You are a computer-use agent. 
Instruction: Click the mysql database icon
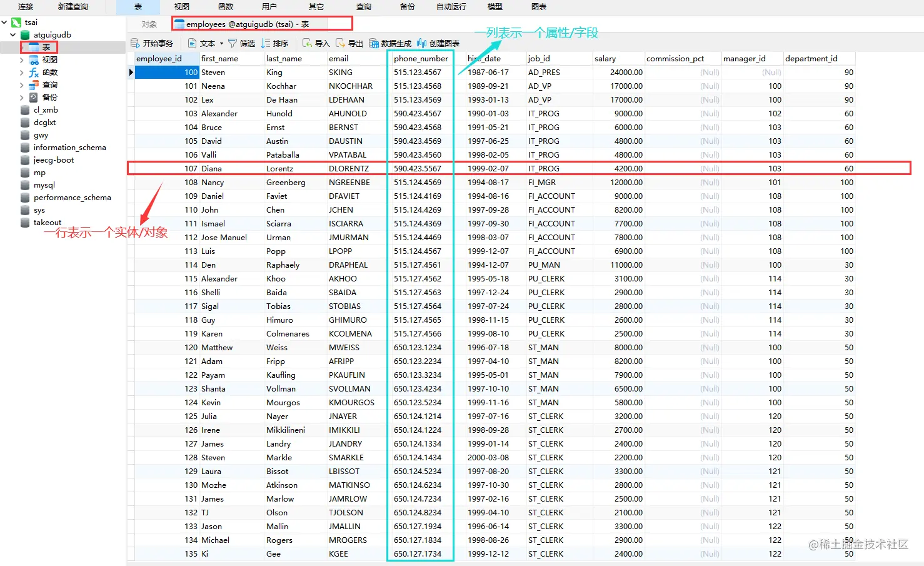[x=25, y=185]
